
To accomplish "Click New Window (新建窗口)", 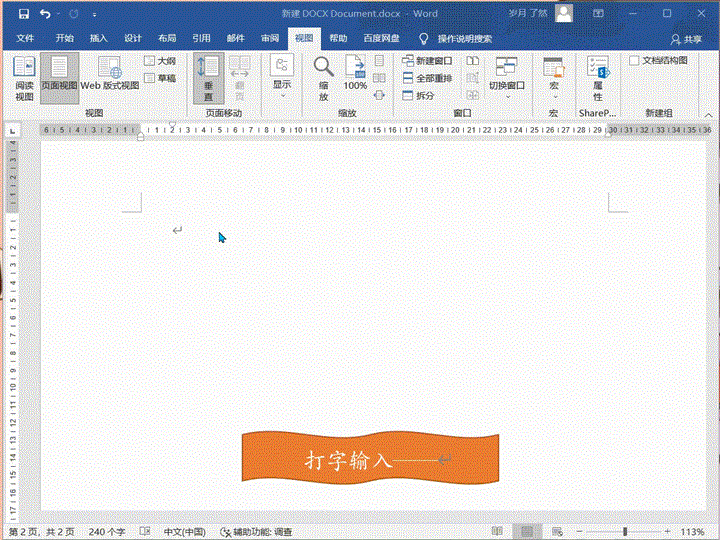I will point(427,61).
